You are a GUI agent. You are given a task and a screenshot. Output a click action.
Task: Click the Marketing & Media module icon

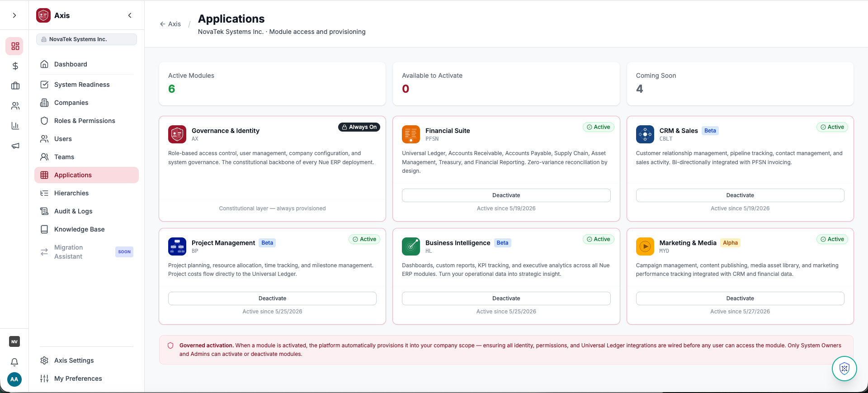pyautogui.click(x=645, y=246)
